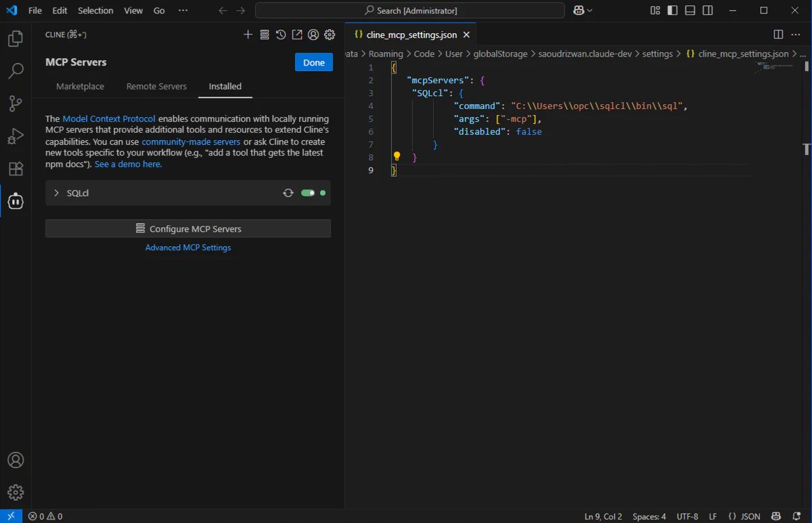The height and width of the screenshot is (523, 812).
Task: Open Cline in editor popout icon
Action: click(x=297, y=35)
